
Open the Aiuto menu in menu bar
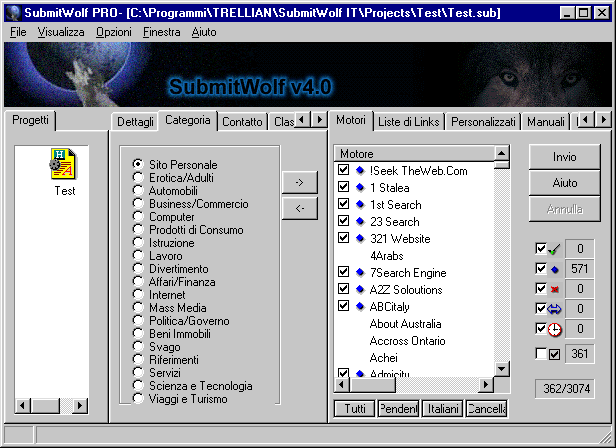point(204,32)
